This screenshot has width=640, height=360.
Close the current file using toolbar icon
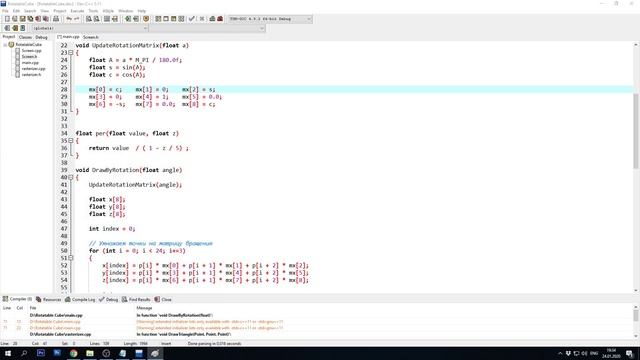coord(38,19)
